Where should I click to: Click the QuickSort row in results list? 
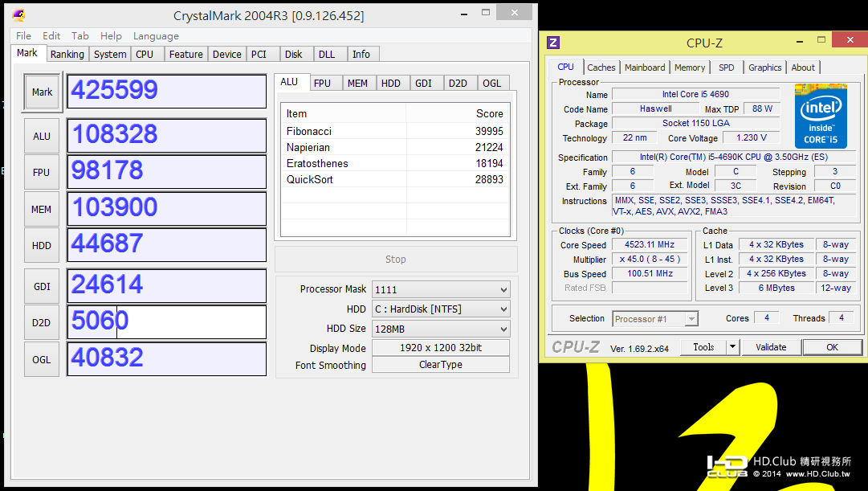pyautogui.click(x=395, y=179)
